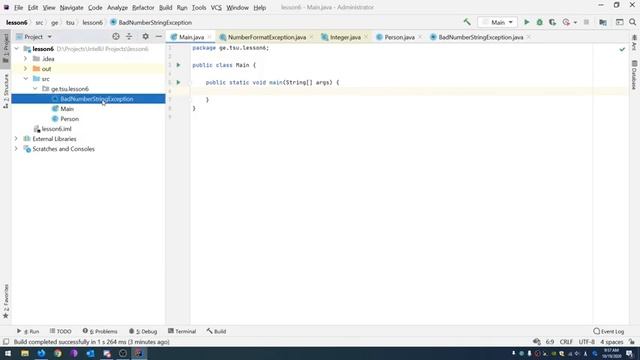Open the Analyze menu
This screenshot has height=360, width=640.
(117, 7)
